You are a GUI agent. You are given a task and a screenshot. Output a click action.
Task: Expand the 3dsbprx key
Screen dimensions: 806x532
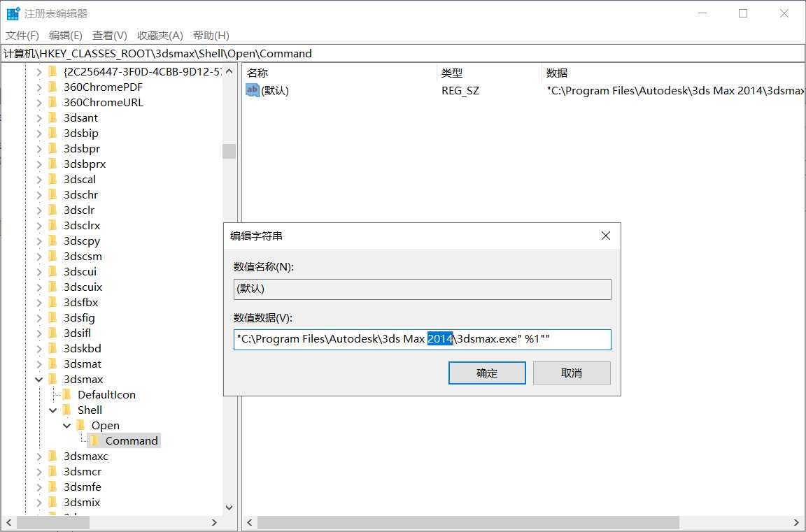[39, 164]
